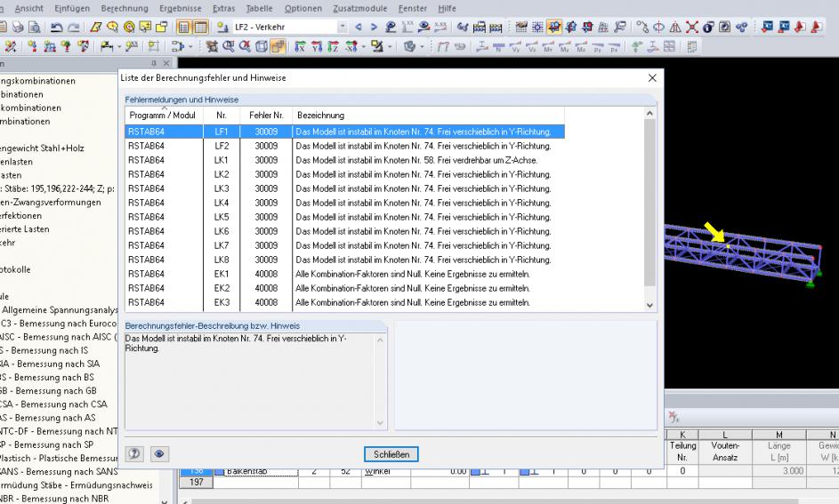Screen dimensions: 839x504
Task: Click the Redo arrow in the toolbar
Action: [x=73, y=27]
